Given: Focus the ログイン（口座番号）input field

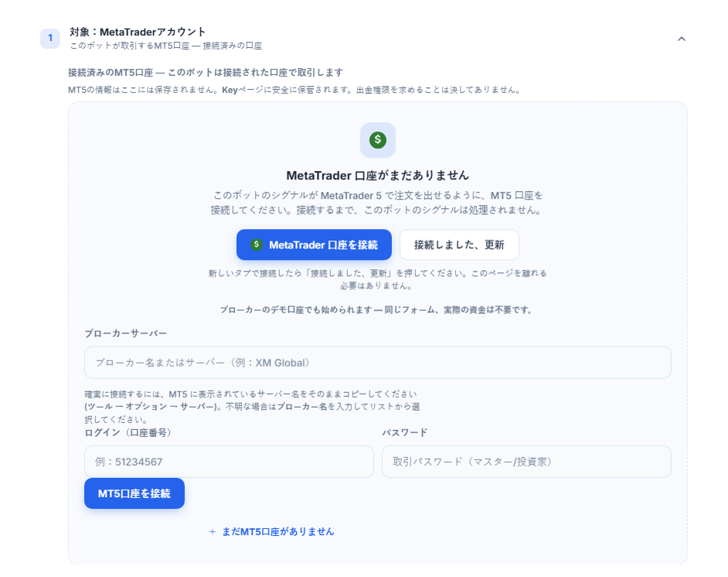Looking at the screenshot, I should pyautogui.click(x=229, y=461).
